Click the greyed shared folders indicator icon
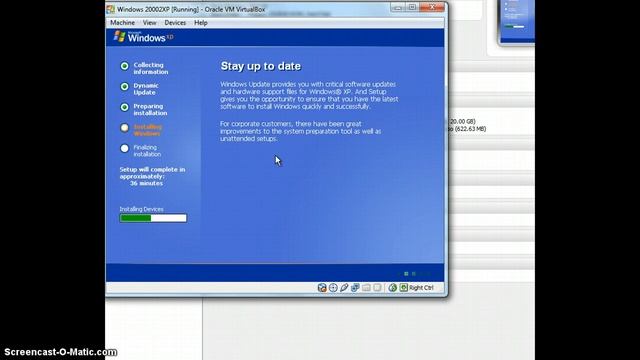This screenshot has width=640, height=360. (366, 288)
